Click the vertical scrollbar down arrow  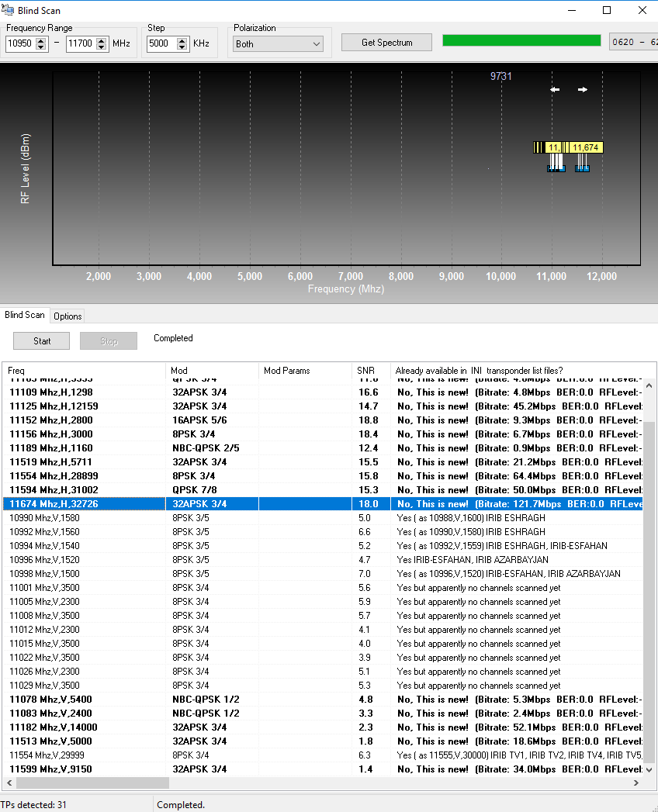pos(649,769)
